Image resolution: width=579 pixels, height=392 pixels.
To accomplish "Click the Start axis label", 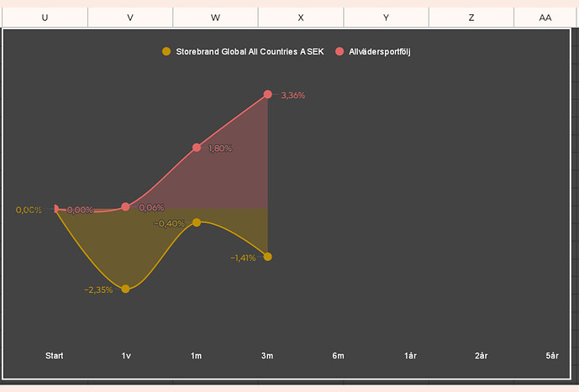I will pos(55,356).
